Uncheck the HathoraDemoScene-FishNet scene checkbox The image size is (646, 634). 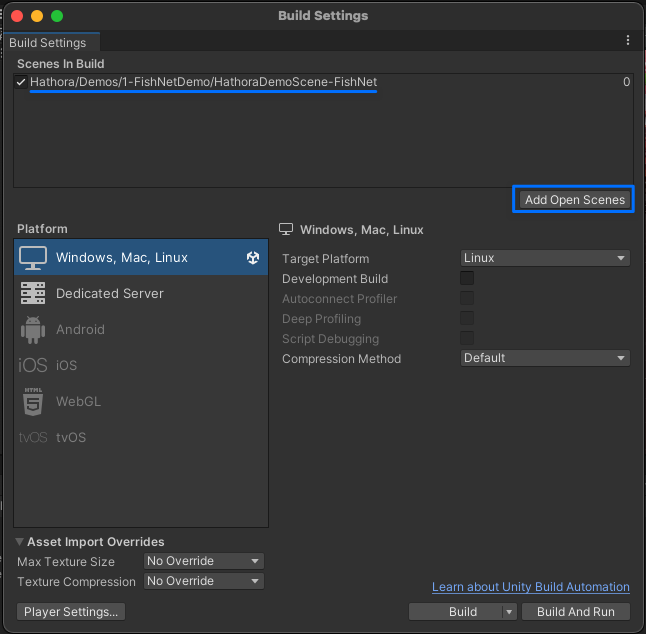[x=21, y=82]
